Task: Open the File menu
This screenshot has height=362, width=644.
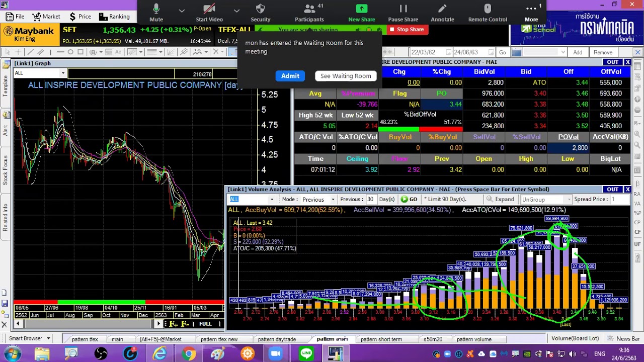Action: 15,17
